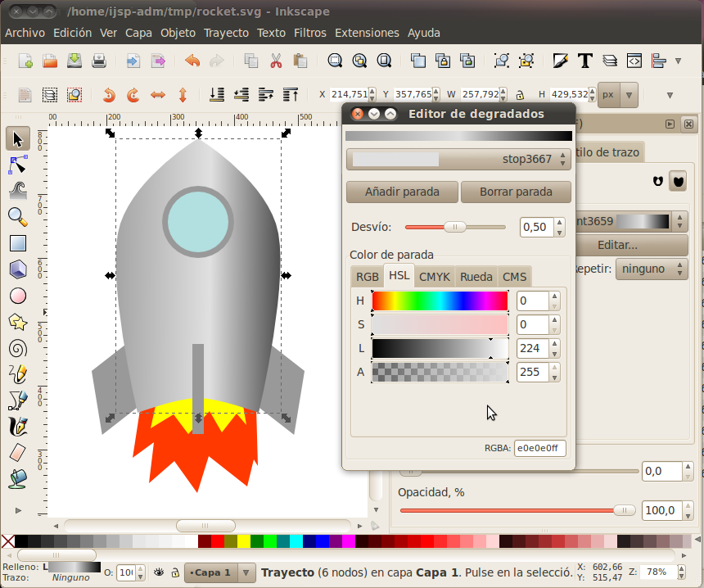This screenshot has width=704, height=588.
Task: Expand toolbox overflow arrow
Action: click(18, 510)
